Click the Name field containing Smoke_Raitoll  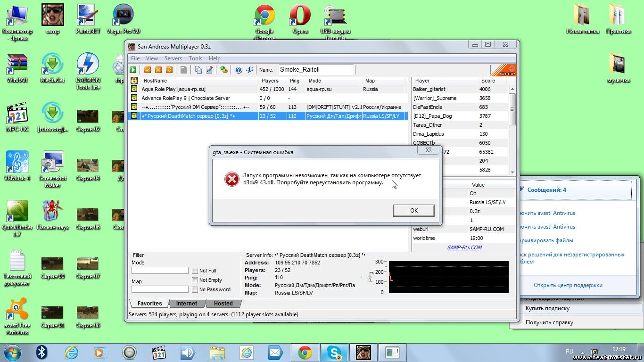[316, 70]
